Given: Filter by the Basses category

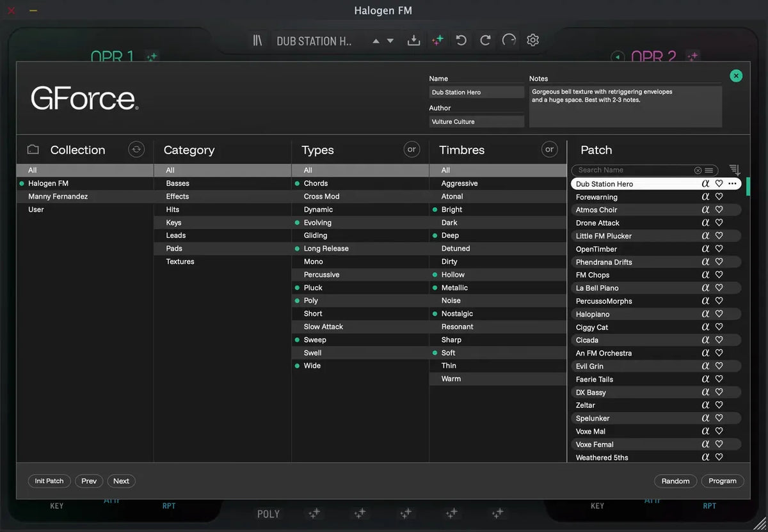Looking at the screenshot, I should tap(223, 184).
